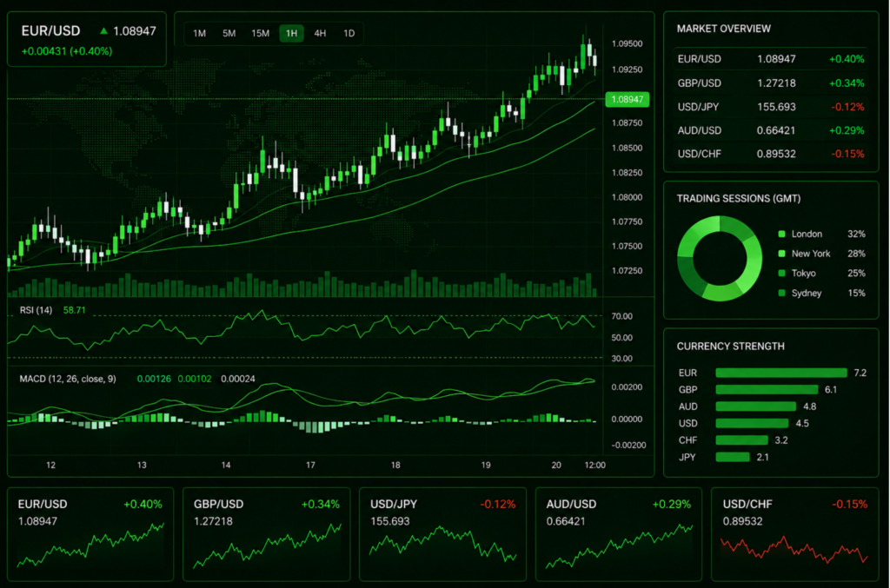Viewport: 890px width, 588px height.
Task: Switch to the 5M timeframe
Action: [x=229, y=34]
